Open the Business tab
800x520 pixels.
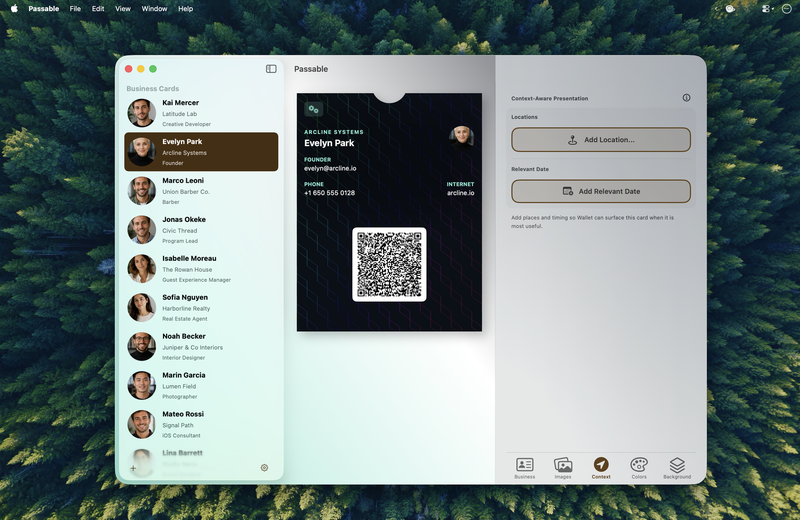[524, 467]
